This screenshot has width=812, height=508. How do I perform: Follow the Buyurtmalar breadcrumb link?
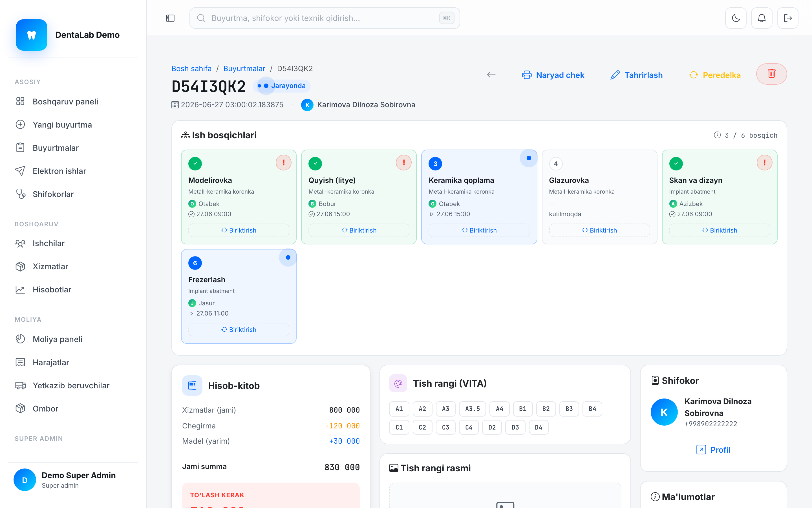[x=244, y=69]
